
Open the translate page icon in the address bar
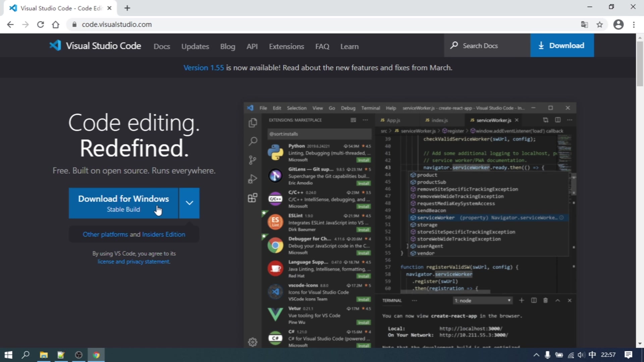pos(584,24)
